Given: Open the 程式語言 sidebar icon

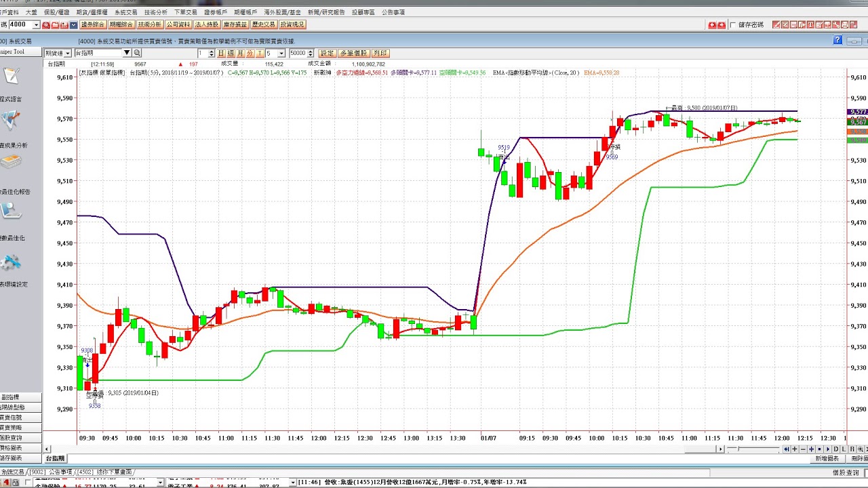Looking at the screenshot, I should (11, 76).
